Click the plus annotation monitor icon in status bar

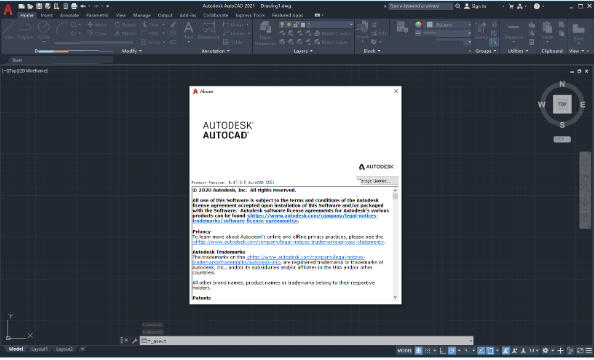tap(561, 351)
